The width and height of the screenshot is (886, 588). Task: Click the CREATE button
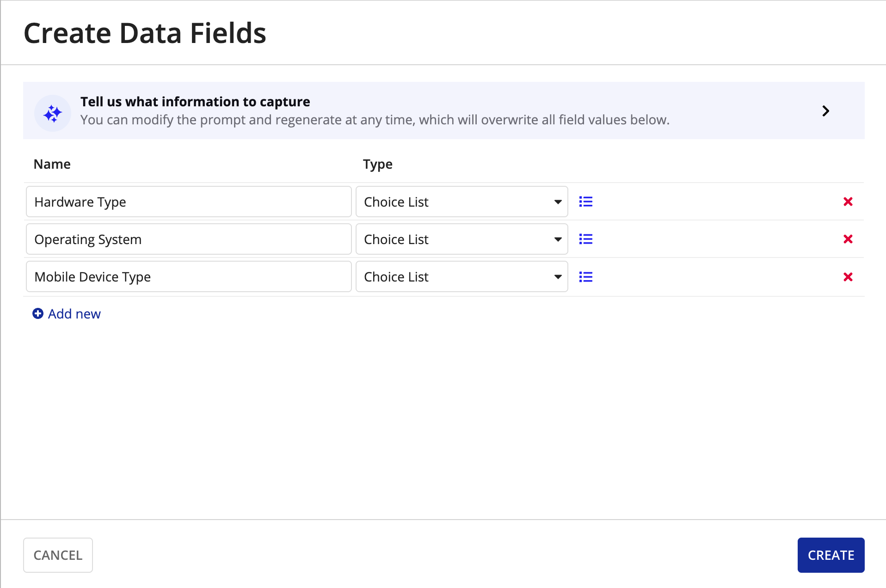[x=831, y=555]
